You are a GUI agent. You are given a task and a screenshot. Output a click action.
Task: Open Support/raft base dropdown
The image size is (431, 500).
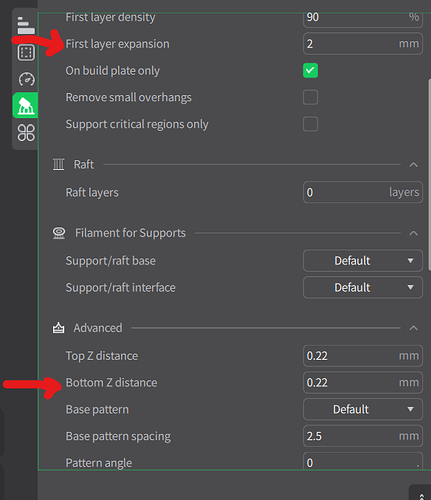coord(363,261)
